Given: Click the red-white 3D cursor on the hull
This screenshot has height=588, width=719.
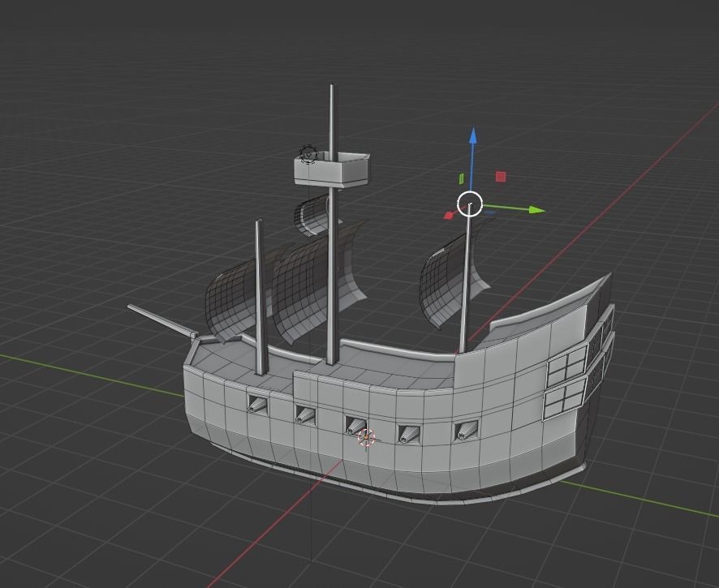Looking at the screenshot, I should click(366, 438).
